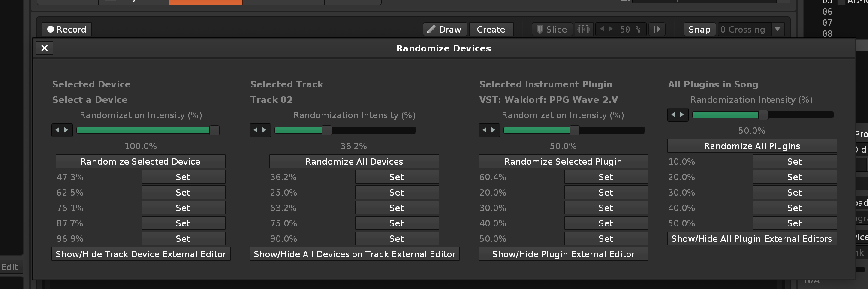
Task: Click the Slice marker tool
Action: pyautogui.click(x=552, y=30)
